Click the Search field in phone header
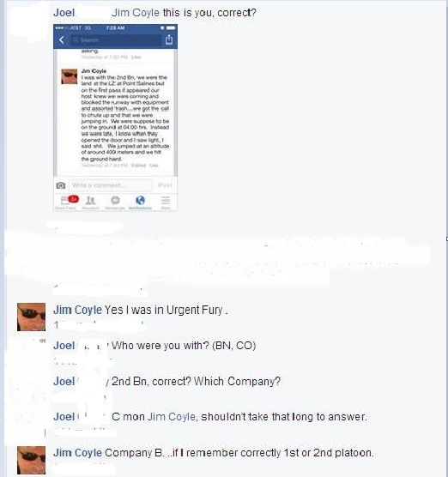 coord(115,39)
